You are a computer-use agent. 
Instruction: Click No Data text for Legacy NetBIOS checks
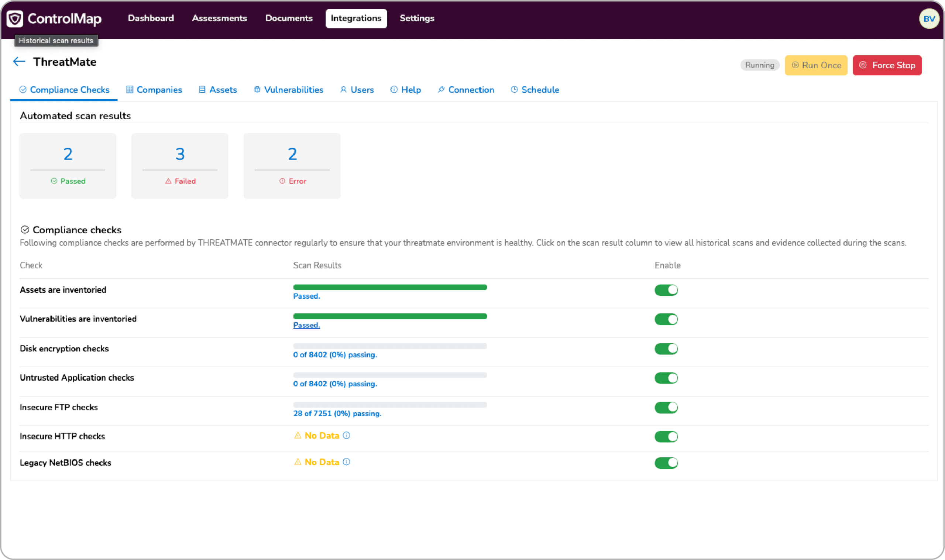coord(322,462)
